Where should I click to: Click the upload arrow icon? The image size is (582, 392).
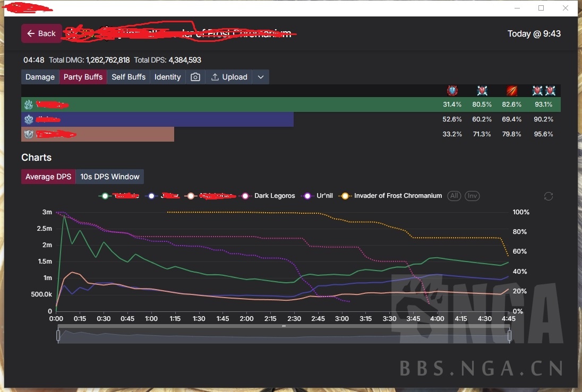click(x=215, y=77)
